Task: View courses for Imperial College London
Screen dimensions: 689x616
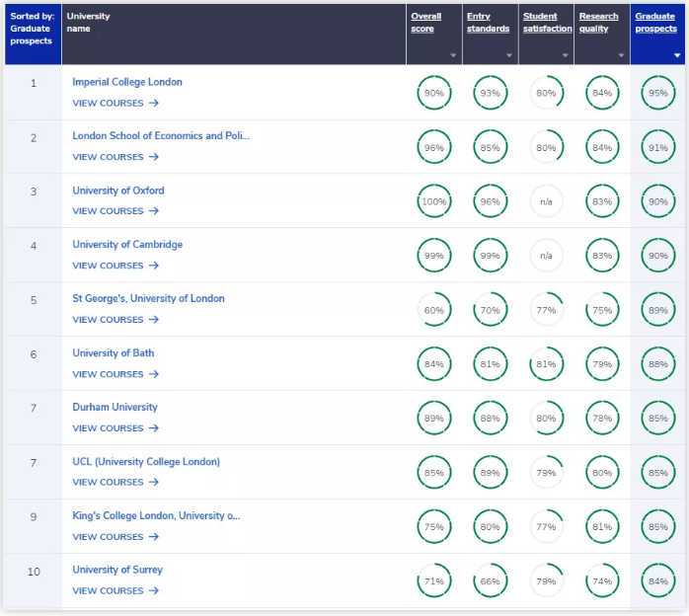Action: (115, 104)
